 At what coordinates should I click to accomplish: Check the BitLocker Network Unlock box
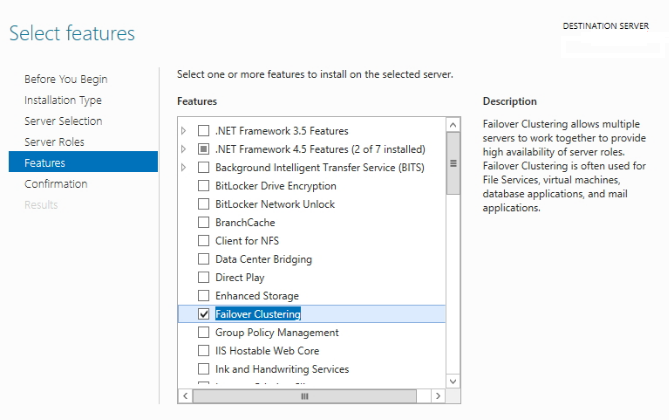pos(204,204)
